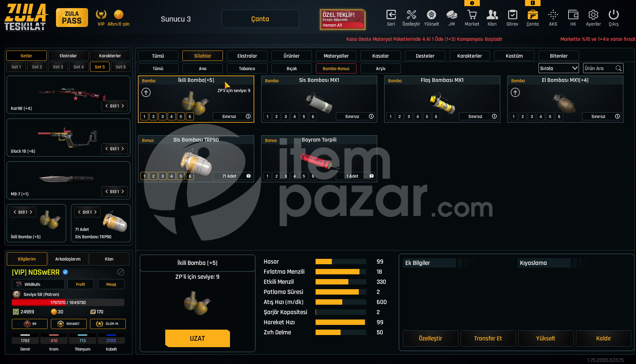Open the Market cart icon
Image resolution: width=636 pixels, height=364 pixels.
(x=472, y=15)
